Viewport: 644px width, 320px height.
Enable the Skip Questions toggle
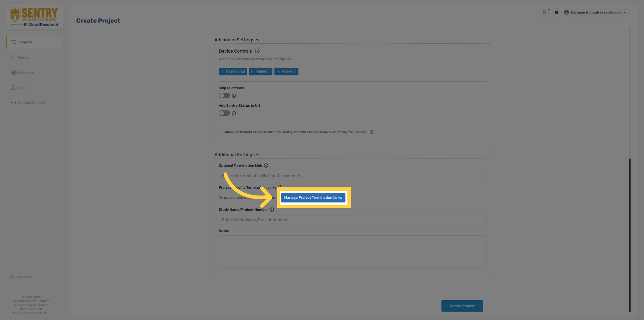[x=224, y=95]
